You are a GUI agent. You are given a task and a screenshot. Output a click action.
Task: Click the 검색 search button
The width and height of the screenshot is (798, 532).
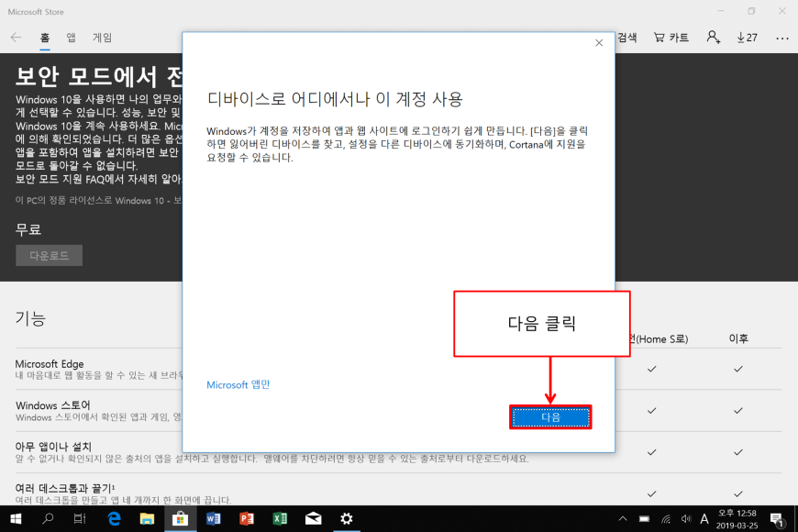point(627,38)
